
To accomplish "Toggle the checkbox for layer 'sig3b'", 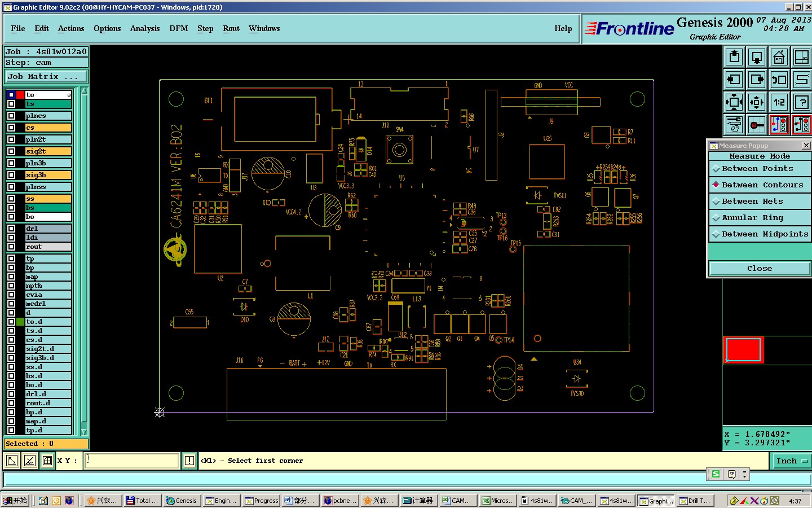I will point(11,175).
